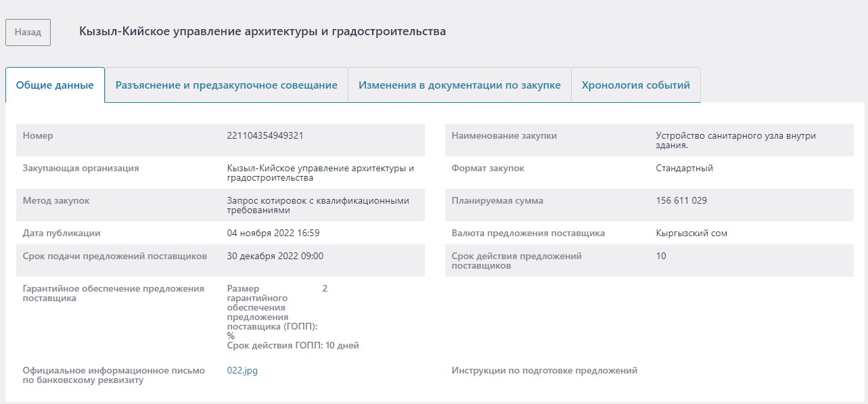The width and height of the screenshot is (868, 404).
Task: Click the Официальное информационное письмо label
Action: 114,375
